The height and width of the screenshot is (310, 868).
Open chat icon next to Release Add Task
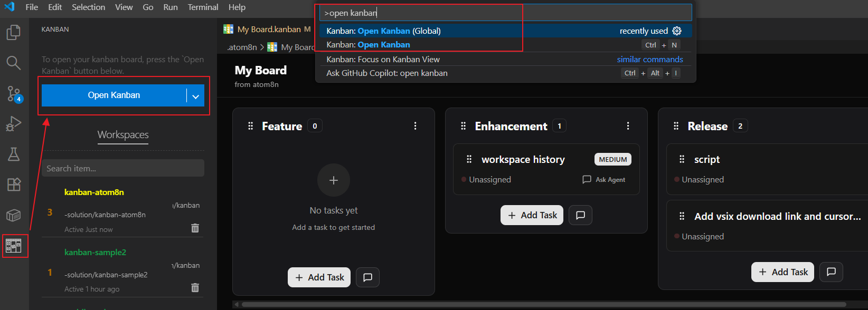[832, 272]
